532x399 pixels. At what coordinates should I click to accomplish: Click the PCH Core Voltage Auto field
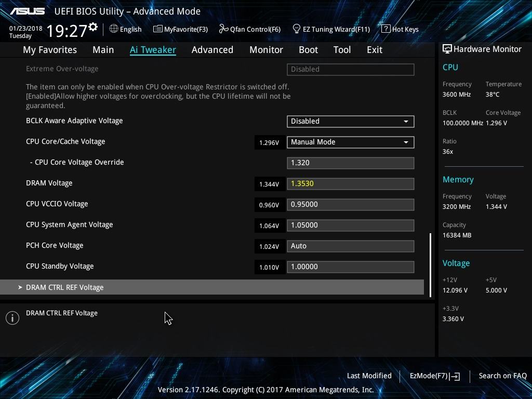point(351,246)
